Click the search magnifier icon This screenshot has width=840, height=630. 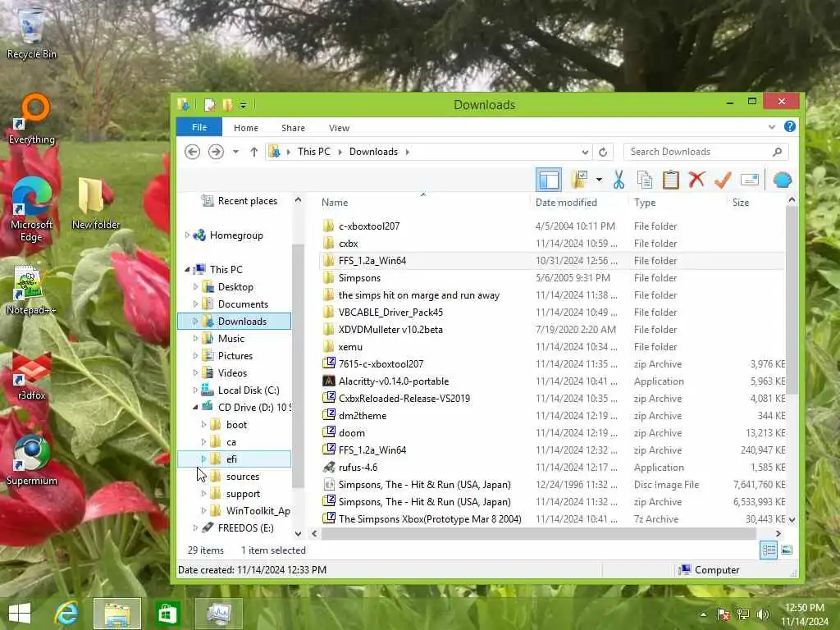pyautogui.click(x=778, y=152)
